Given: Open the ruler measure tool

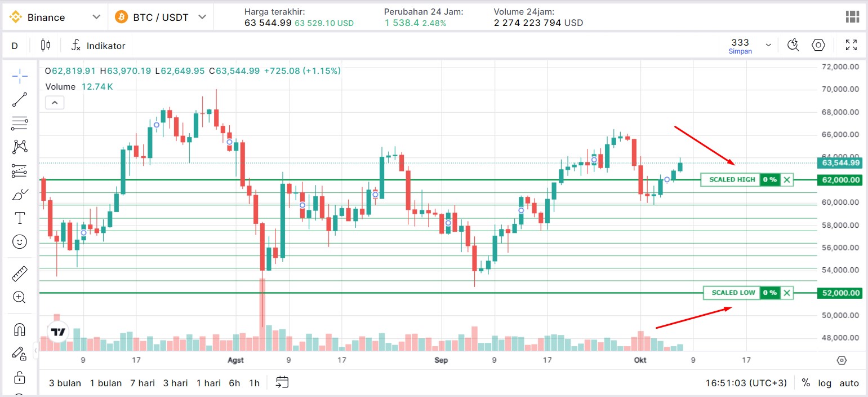Looking at the screenshot, I should pyautogui.click(x=20, y=274).
